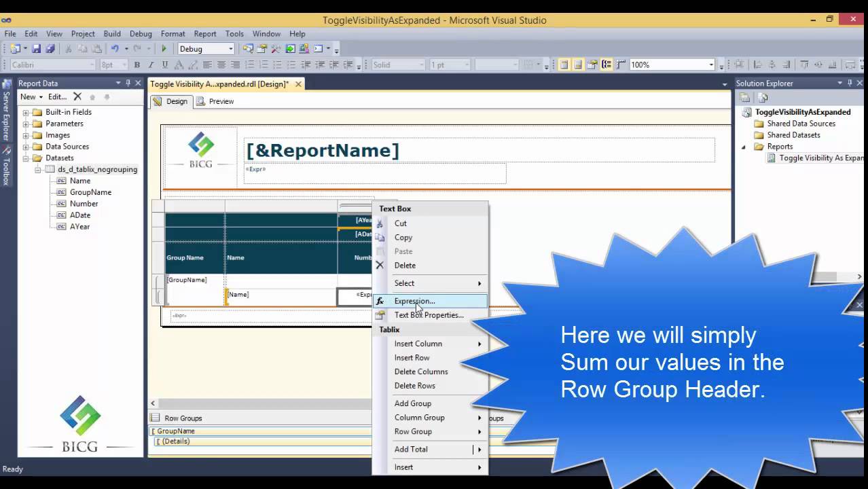This screenshot has height=489, width=868.
Task: Open the 1 pt border width dropdown
Action: pos(466,65)
